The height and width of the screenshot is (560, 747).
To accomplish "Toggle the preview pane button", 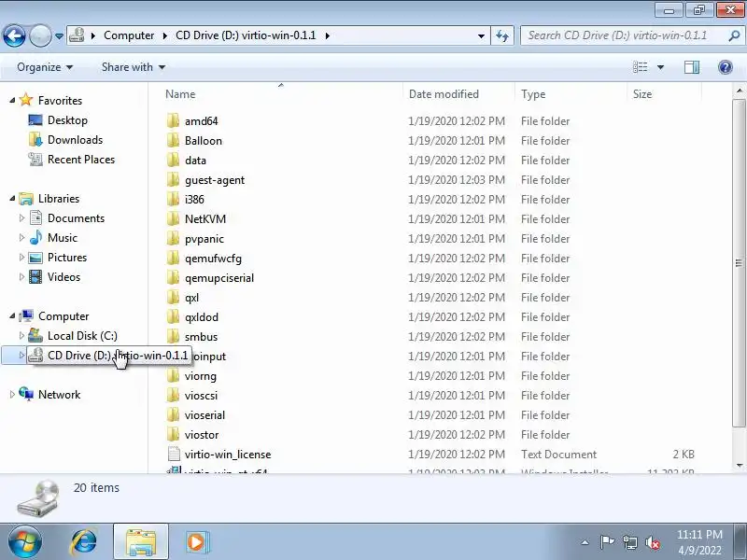I will pos(692,67).
